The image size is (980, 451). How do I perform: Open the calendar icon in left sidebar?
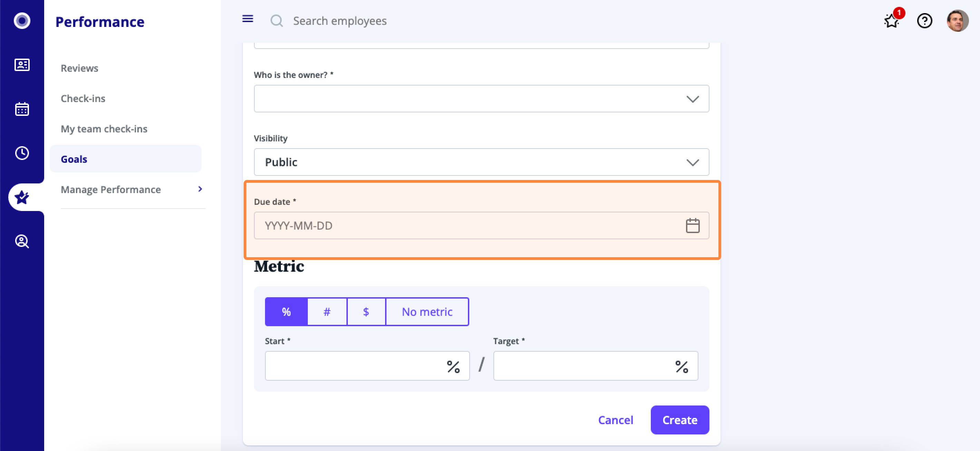pos(22,109)
